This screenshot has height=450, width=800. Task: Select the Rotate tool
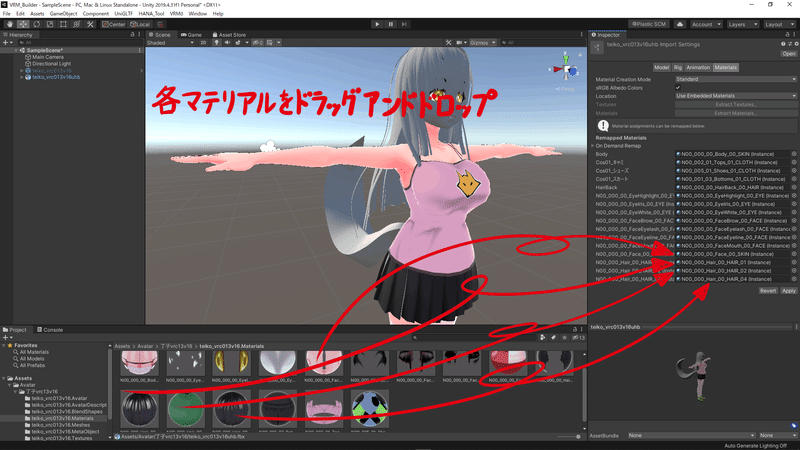pos(36,24)
